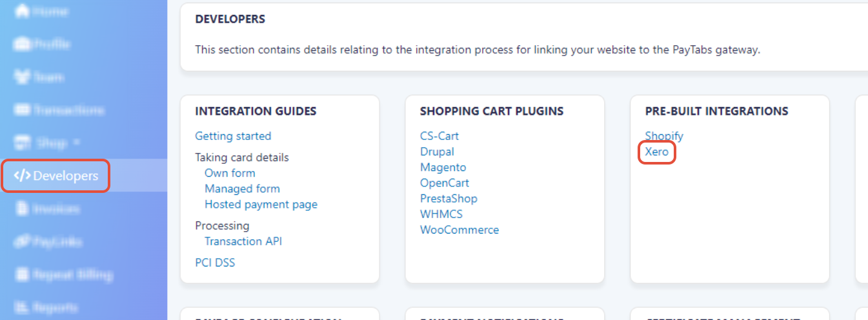Open the CS-Cart plugin link
This screenshot has width=868, height=320.
click(x=439, y=136)
